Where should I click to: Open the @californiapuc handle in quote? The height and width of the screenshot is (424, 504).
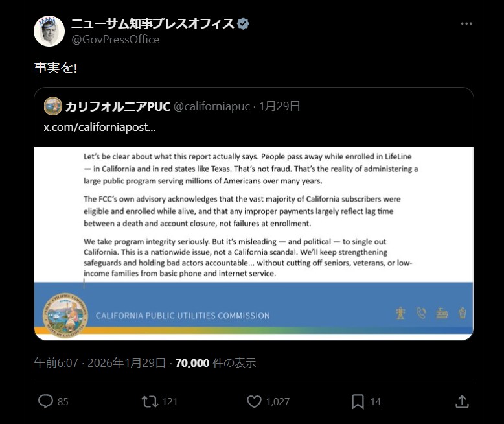pos(211,106)
